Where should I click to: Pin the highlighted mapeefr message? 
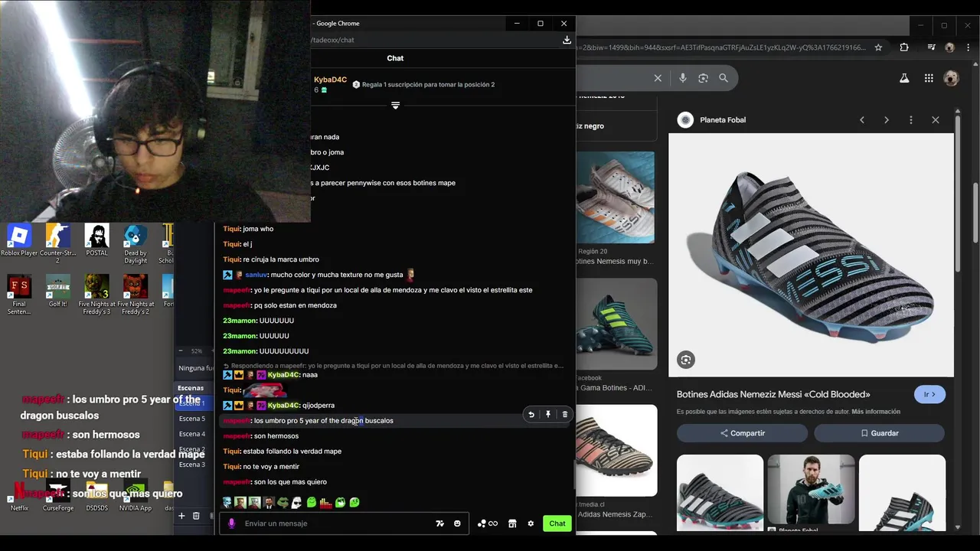tap(548, 414)
